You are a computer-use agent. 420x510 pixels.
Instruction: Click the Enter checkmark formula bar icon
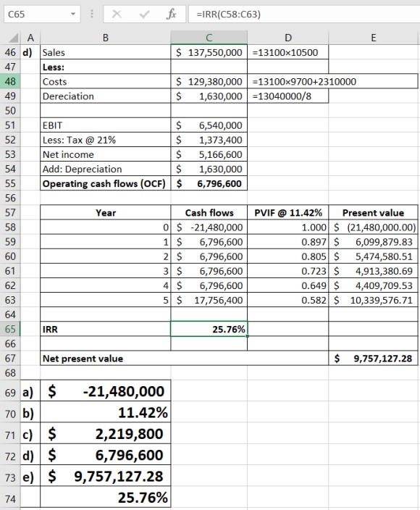[x=144, y=14]
